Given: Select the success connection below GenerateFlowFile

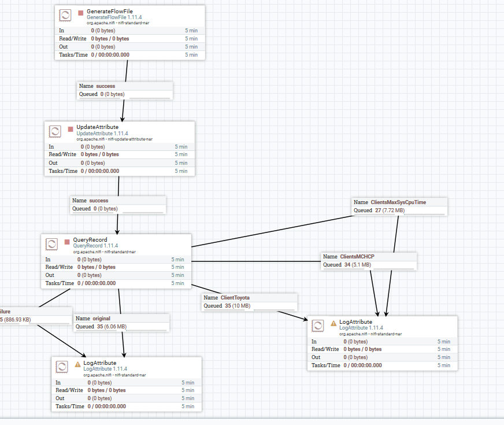Looking at the screenshot, I should coord(125,90).
